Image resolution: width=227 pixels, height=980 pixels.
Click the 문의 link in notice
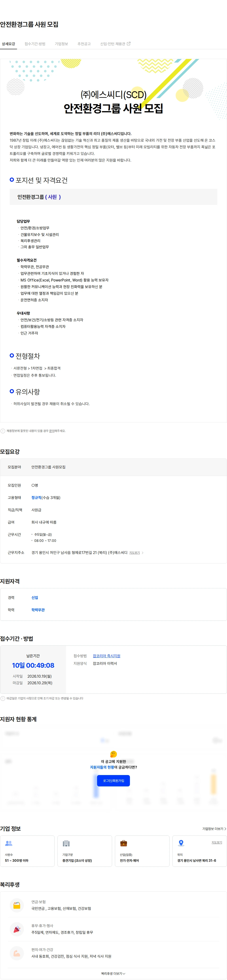click(x=52, y=431)
